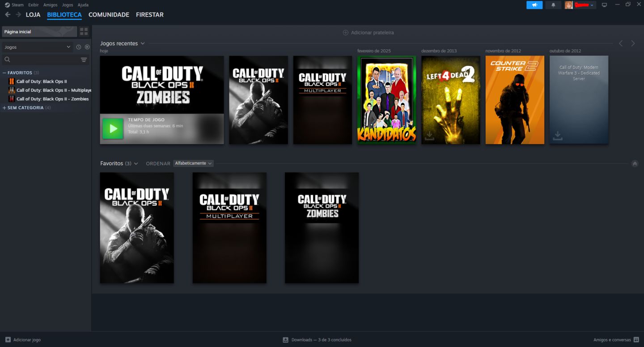Screen dimensions: 644x347
Task: Open the Left 4 Dead 2 cover
Action: (451, 100)
